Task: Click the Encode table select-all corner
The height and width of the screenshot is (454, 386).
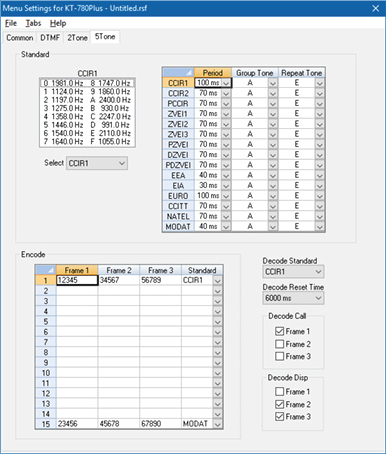Action: click(x=46, y=270)
